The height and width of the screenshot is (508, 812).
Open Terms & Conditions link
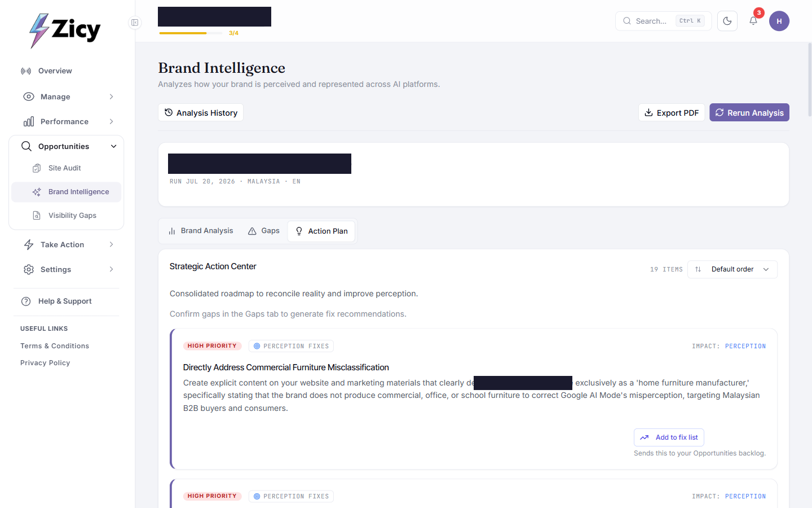tap(55, 346)
